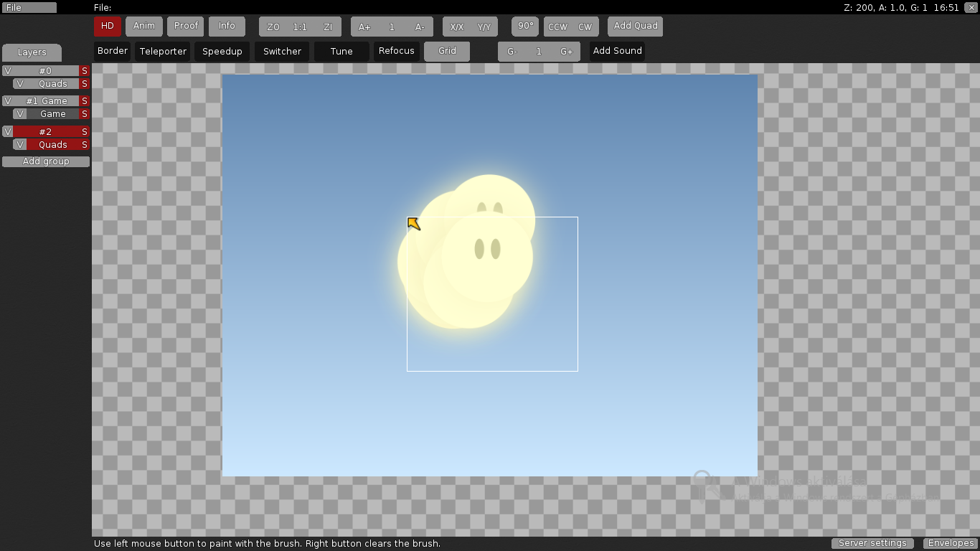
Task: Flip brush horizontally with X/X
Action: pyautogui.click(x=456, y=27)
